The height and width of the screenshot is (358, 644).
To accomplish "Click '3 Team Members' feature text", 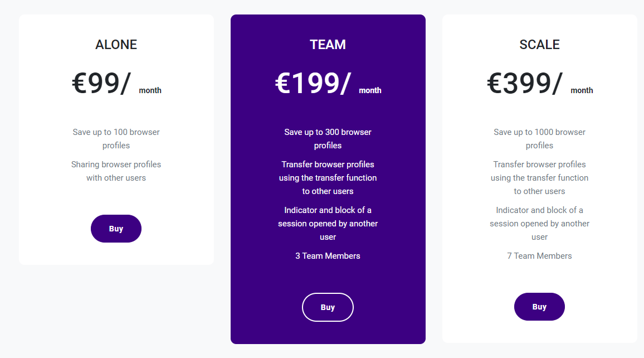I will 328,255.
